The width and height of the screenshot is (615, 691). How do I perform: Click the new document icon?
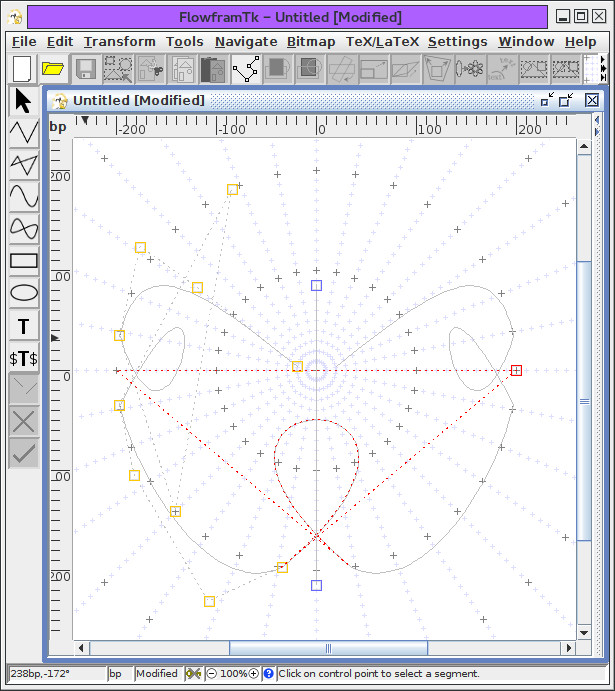point(22,69)
